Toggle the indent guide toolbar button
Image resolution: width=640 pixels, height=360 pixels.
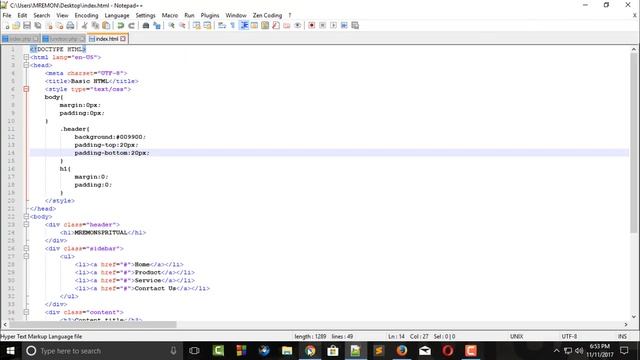(x=244, y=26)
